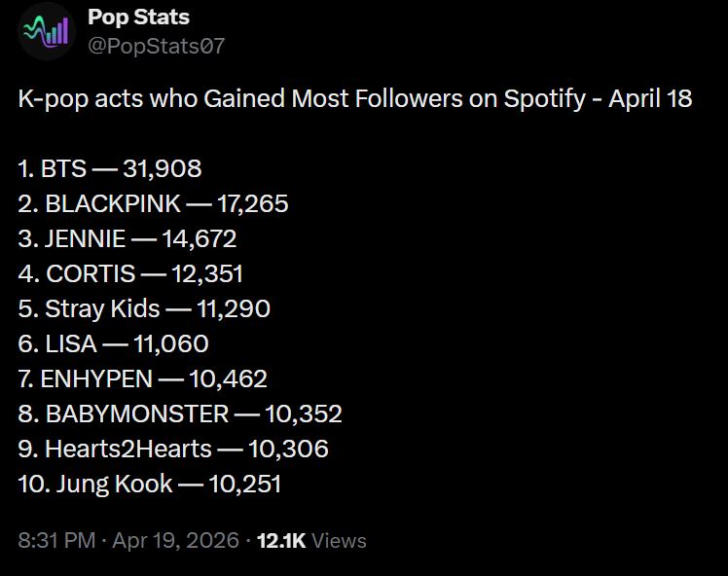Click the Hearts2Hearts entry
This screenshot has width=728, height=576.
pos(173,450)
